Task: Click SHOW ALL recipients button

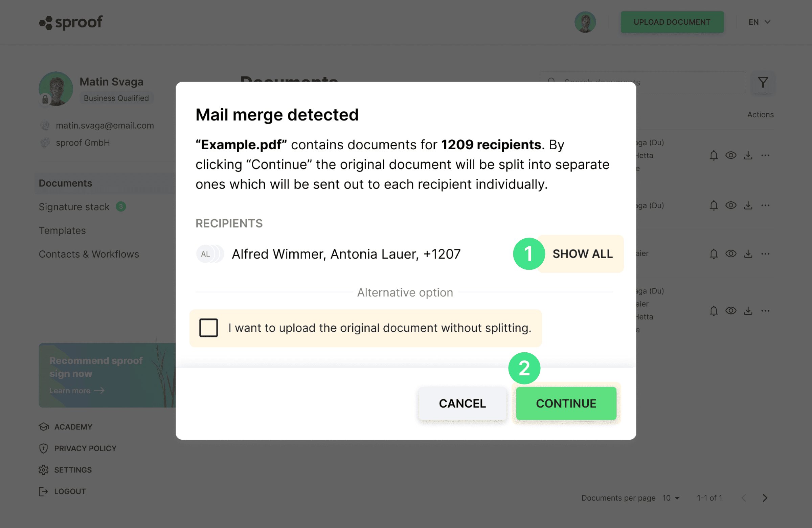Action: [x=582, y=254]
